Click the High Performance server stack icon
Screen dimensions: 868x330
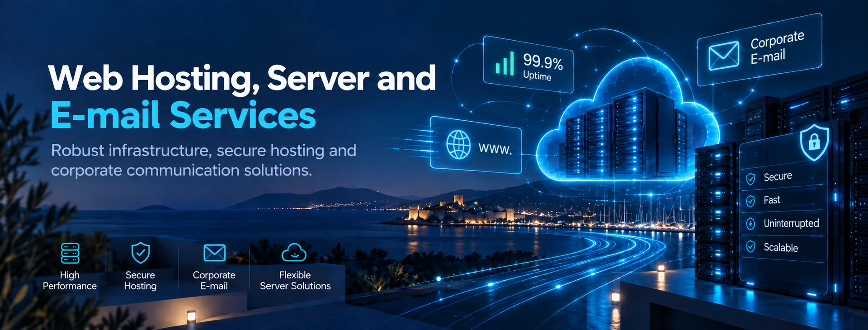point(70,253)
